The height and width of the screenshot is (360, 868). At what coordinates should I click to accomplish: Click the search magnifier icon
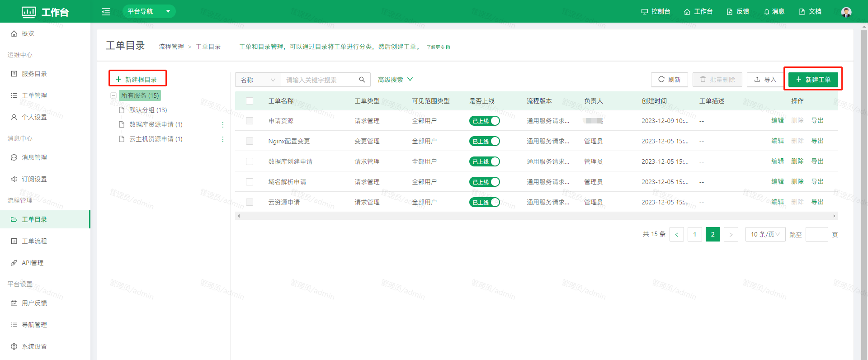(362, 80)
